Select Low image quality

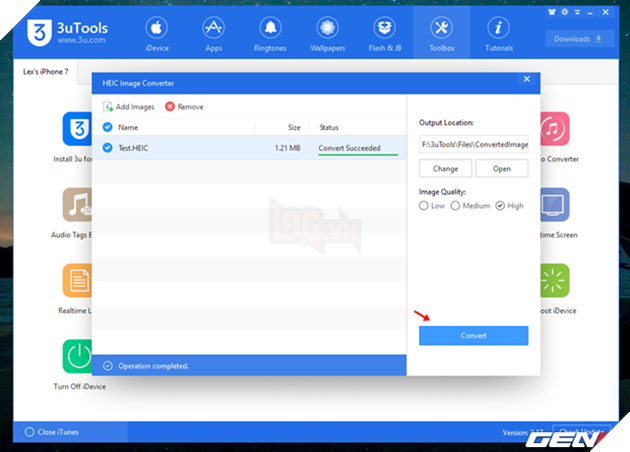(423, 206)
